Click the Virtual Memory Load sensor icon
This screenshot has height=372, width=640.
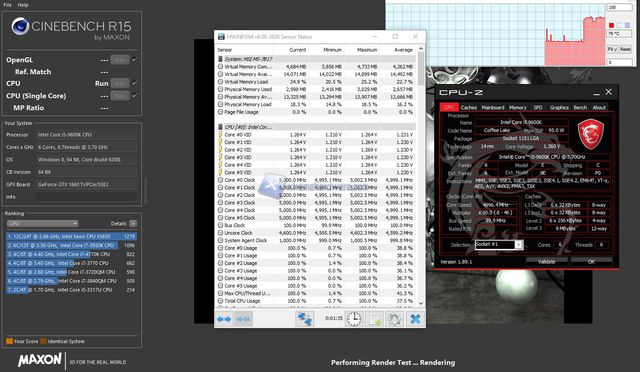220,82
